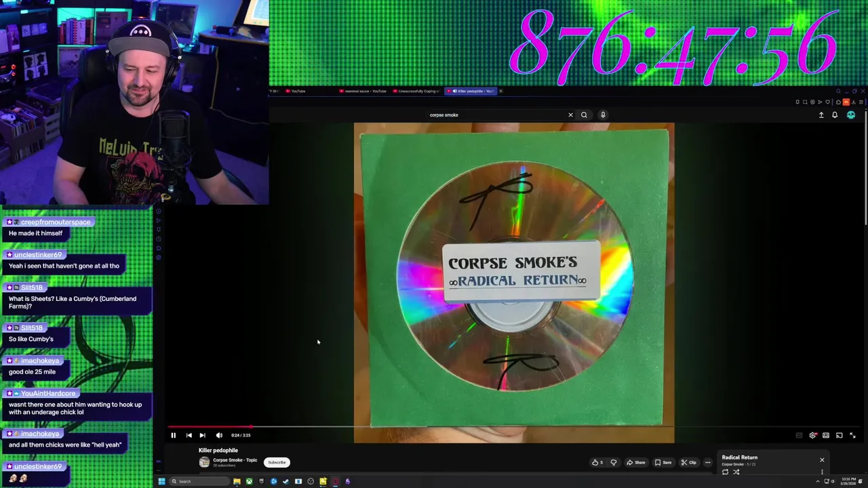868x488 pixels.
Task: Mute the video volume speaker icon
Action: click(x=219, y=435)
